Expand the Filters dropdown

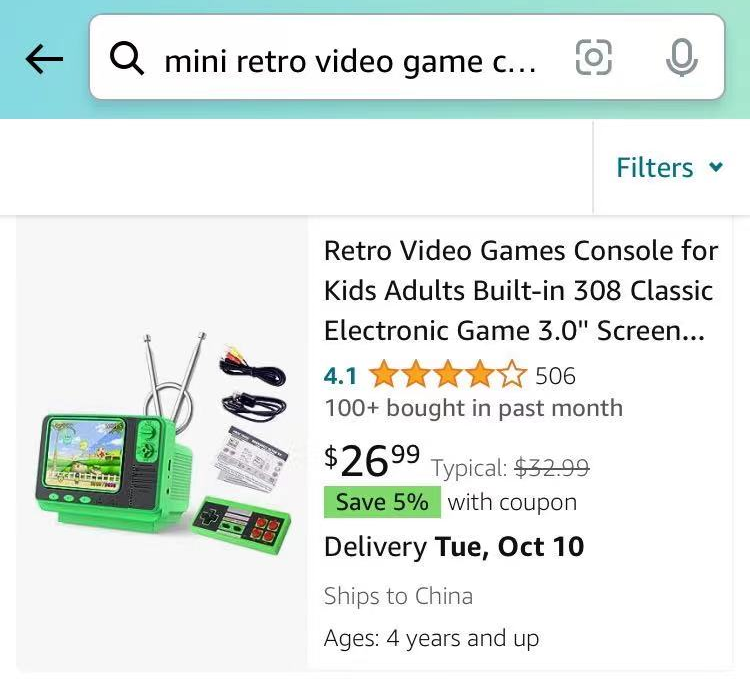[670, 167]
